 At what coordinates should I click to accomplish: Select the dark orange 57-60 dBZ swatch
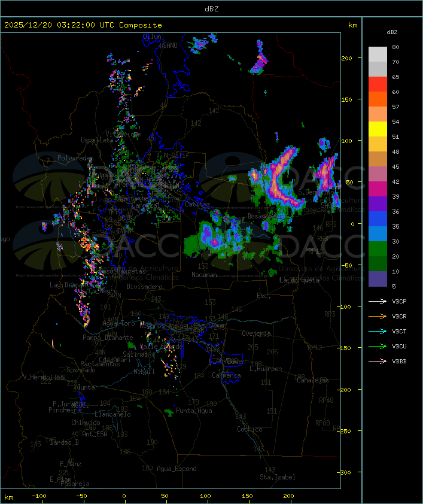[x=378, y=99]
